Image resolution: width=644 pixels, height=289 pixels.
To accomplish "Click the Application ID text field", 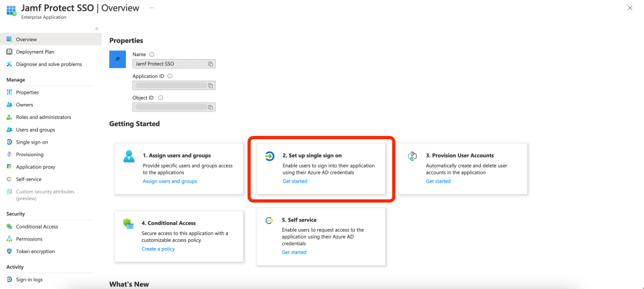I will pos(170,86).
